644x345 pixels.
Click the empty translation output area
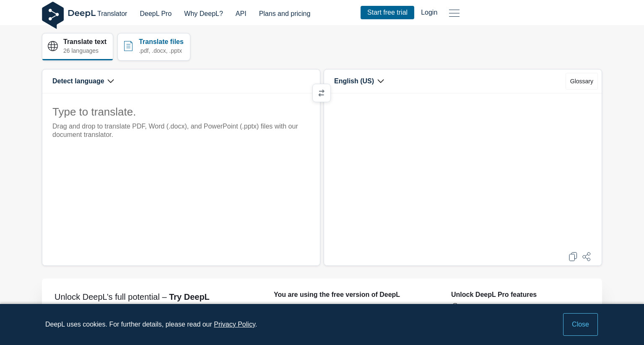[463, 172]
